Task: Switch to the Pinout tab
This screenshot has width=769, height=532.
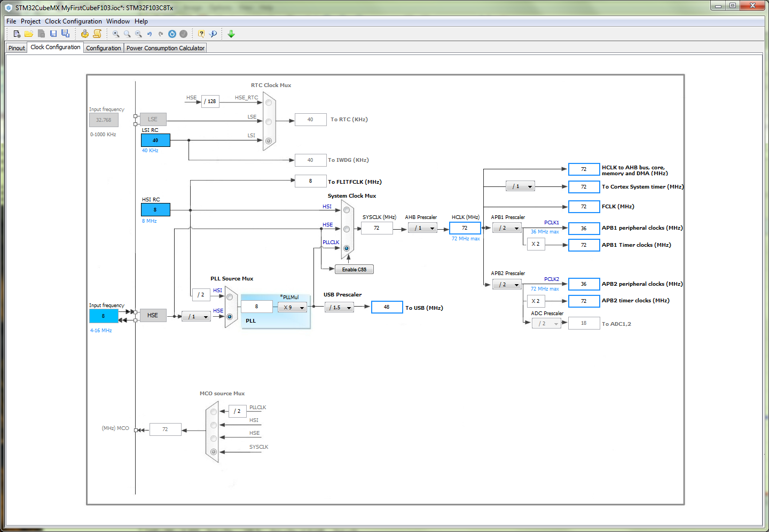Action: coord(17,48)
